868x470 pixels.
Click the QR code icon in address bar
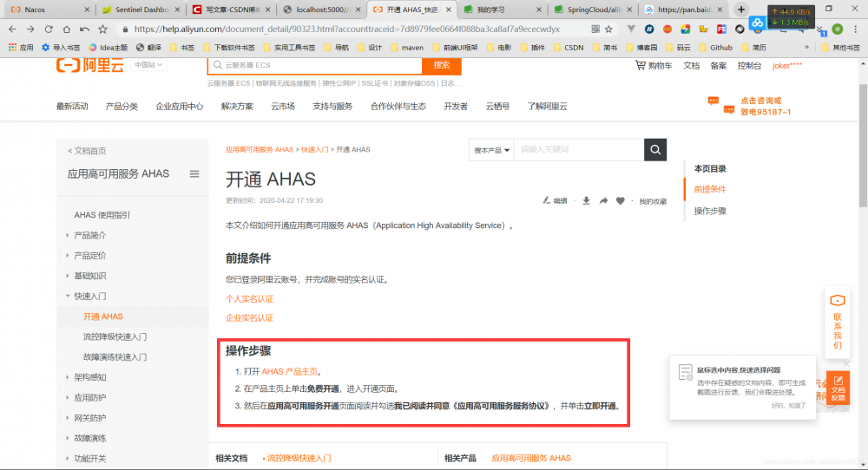pos(595,29)
